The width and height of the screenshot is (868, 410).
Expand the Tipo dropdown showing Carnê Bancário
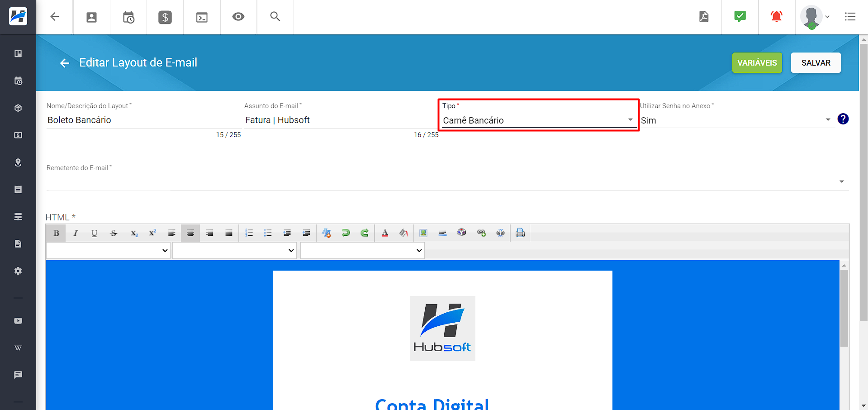538,120
